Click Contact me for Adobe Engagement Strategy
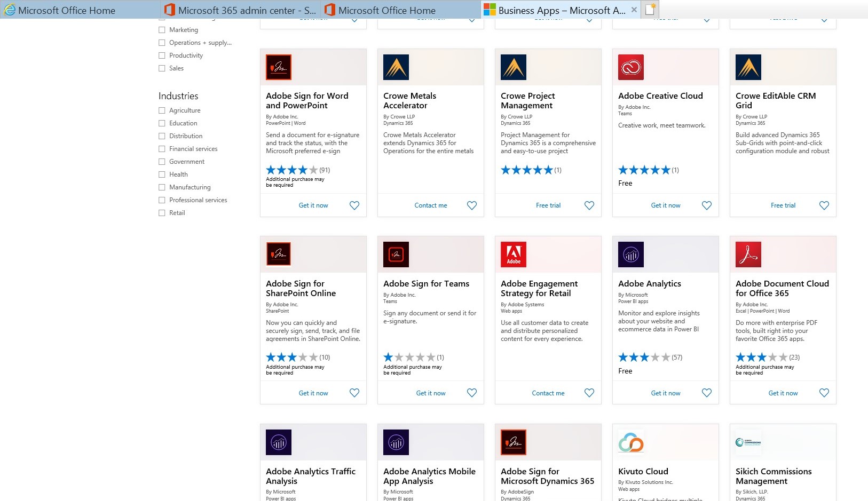868x501 pixels. (548, 393)
